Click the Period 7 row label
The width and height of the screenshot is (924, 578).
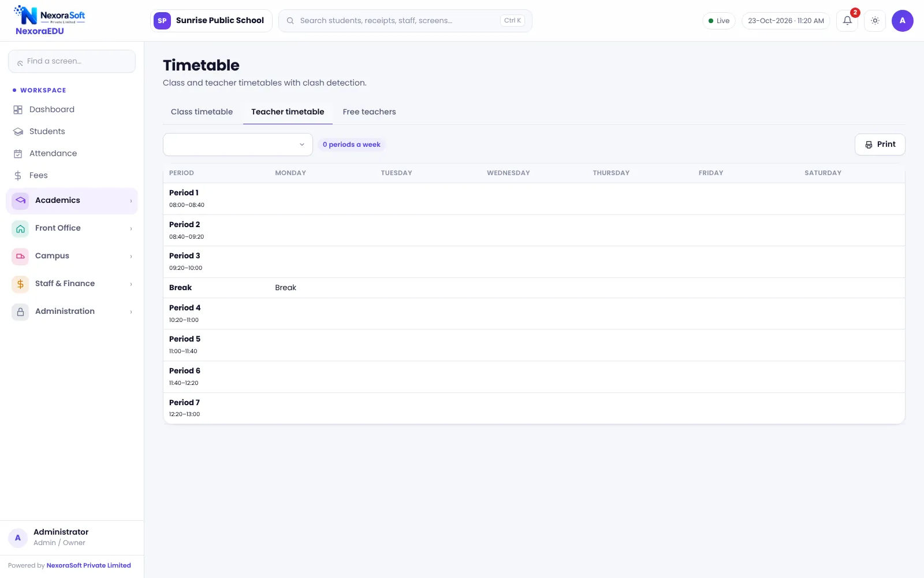184,403
